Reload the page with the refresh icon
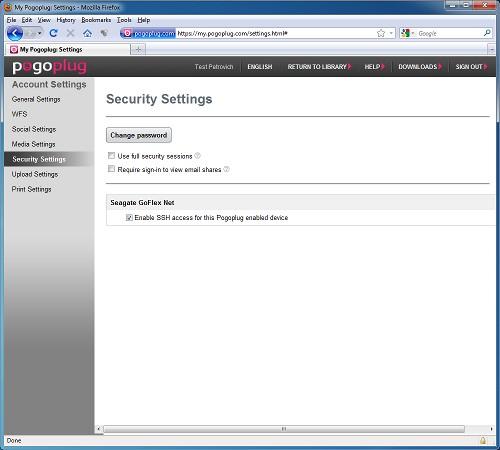The image size is (500, 450). [53, 33]
